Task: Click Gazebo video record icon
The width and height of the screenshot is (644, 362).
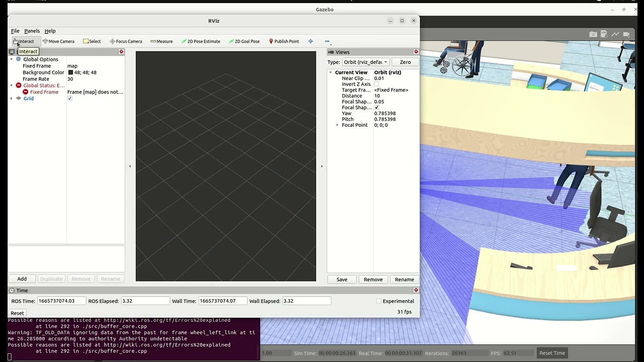Action: [x=626, y=34]
